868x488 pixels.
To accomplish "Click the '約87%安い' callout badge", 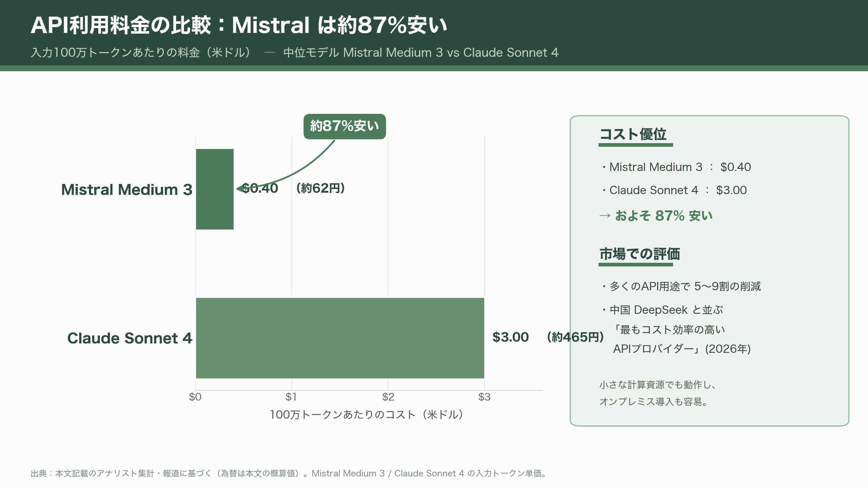I will [345, 127].
